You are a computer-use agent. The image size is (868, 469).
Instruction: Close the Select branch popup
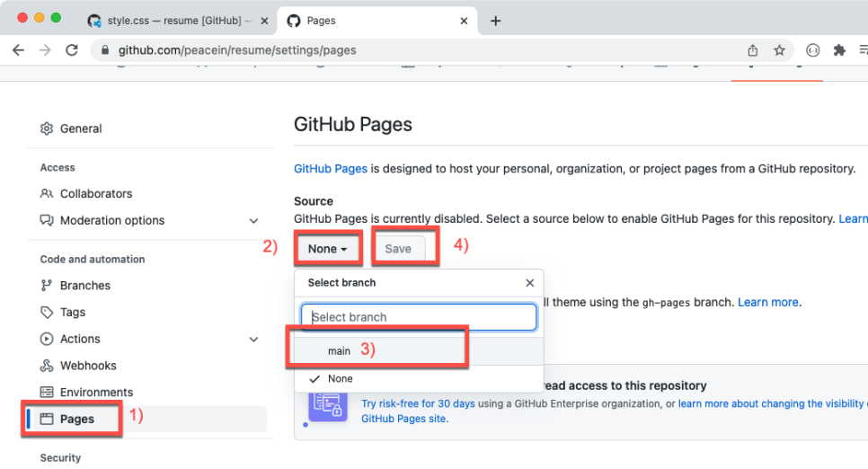530,283
